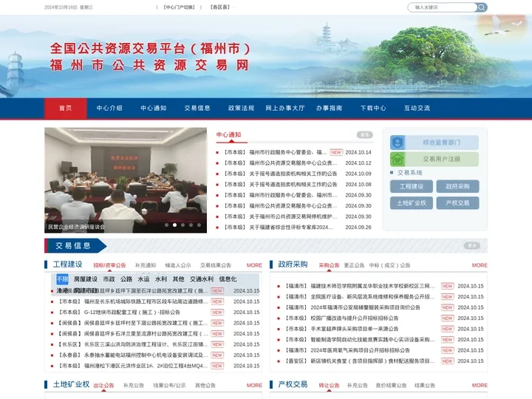Click the 综合监管部门 button label

pyautogui.click(x=441, y=143)
